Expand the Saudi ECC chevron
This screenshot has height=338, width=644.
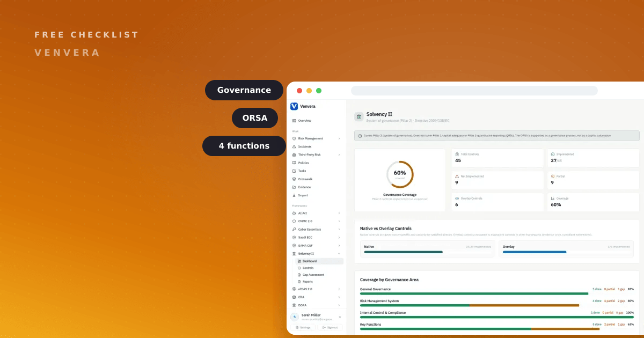tap(339, 237)
